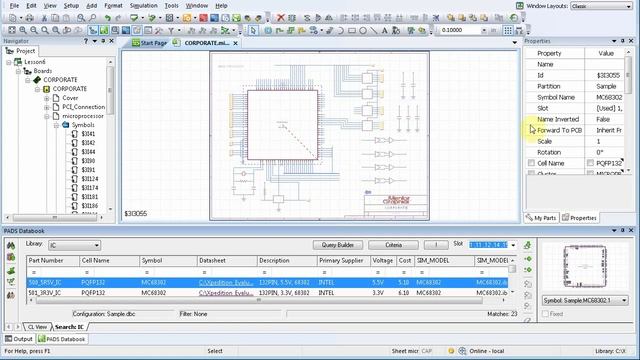Click the refresh circular arrow icon

pos(514,18)
